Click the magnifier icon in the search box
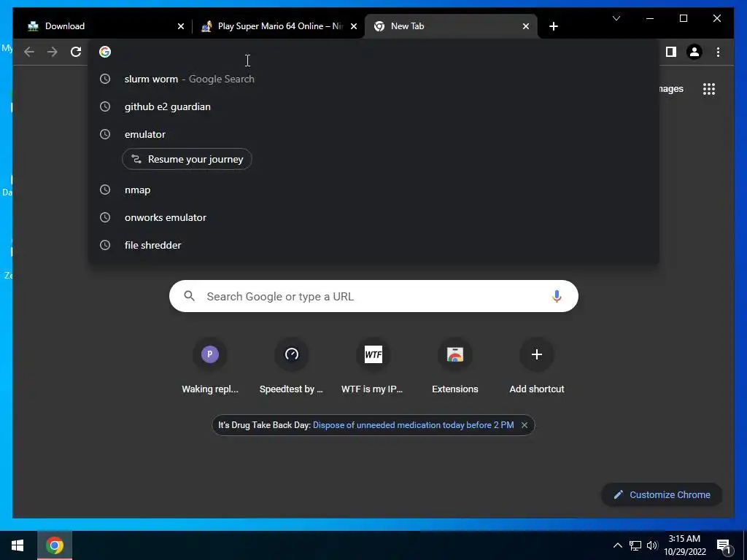The height and width of the screenshot is (560, 747). 189,296
